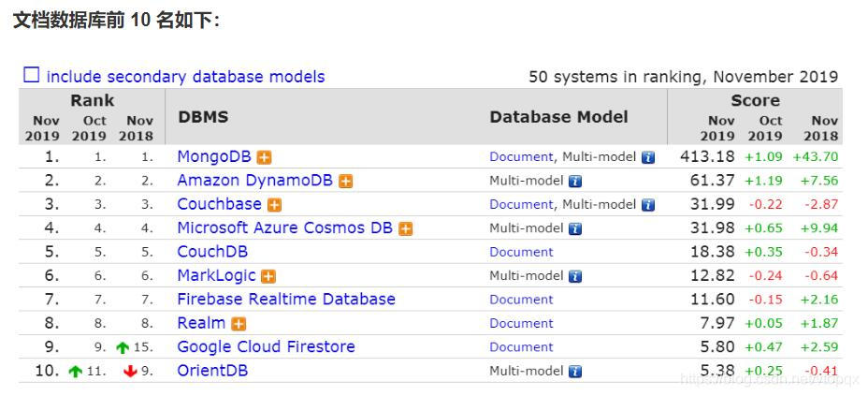
Task: Open Multi-model info icon in OrientDB row
Action: 576,372
